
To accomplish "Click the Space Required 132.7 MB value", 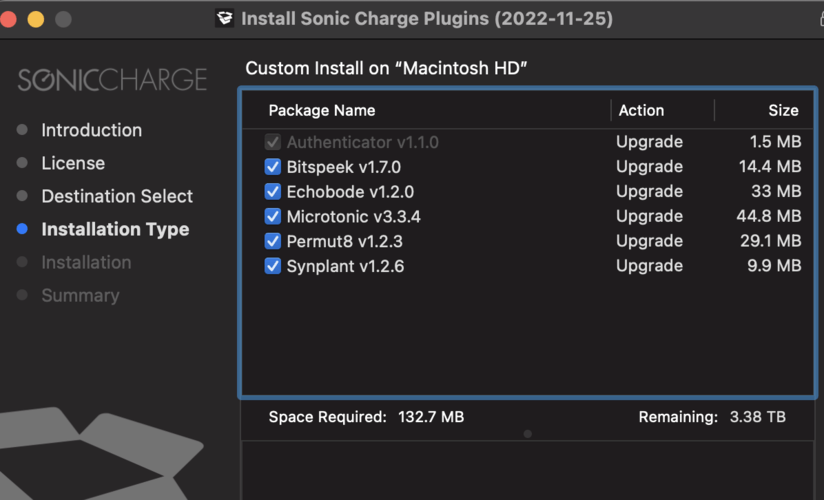I will point(431,417).
